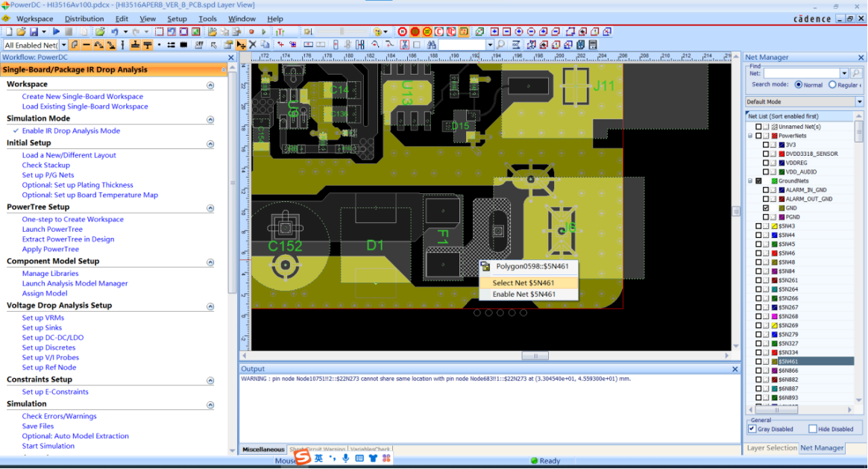Select the arrow pointer tool

214,45
